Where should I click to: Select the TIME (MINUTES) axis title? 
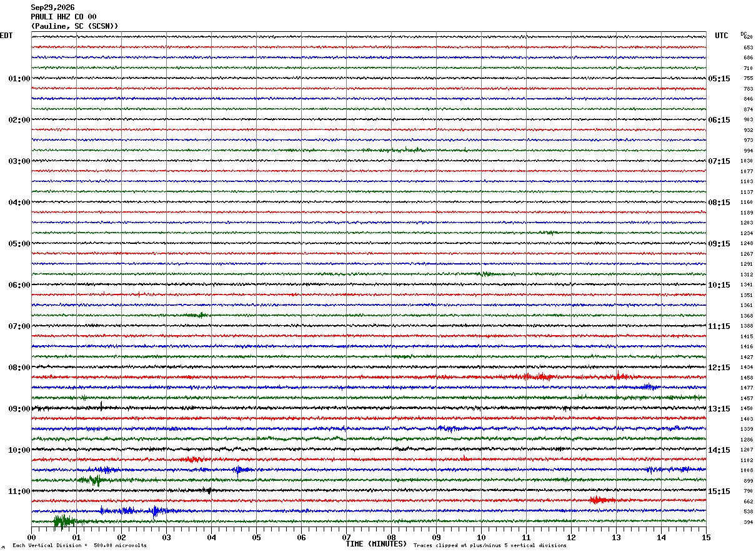[x=376, y=544]
